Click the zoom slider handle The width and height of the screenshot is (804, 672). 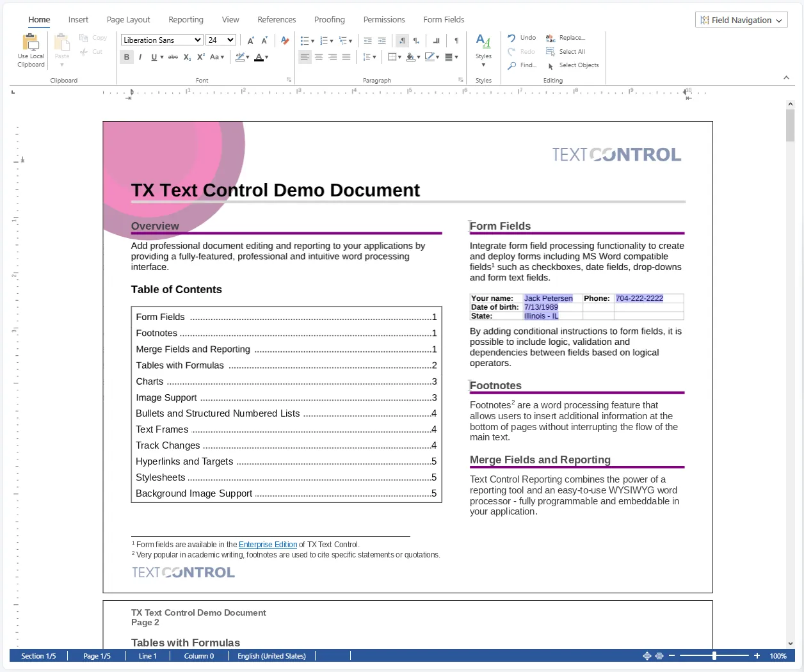coord(714,656)
